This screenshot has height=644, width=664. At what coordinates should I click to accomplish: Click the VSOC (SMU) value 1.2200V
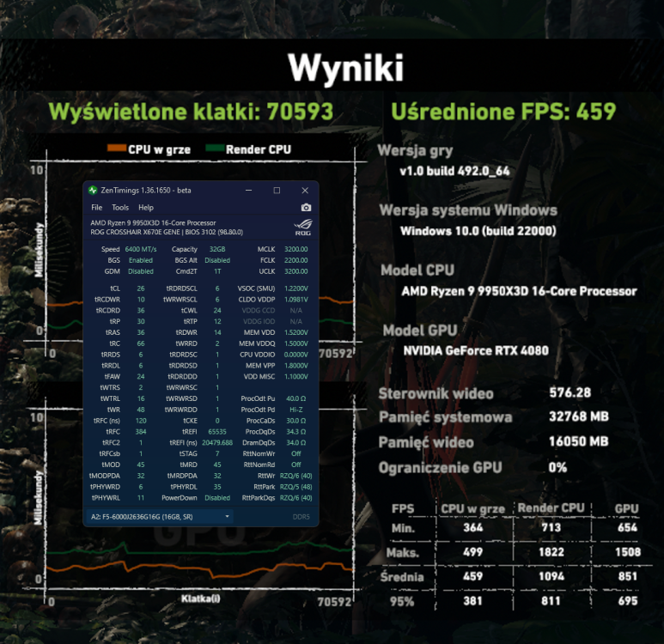pyautogui.click(x=296, y=289)
